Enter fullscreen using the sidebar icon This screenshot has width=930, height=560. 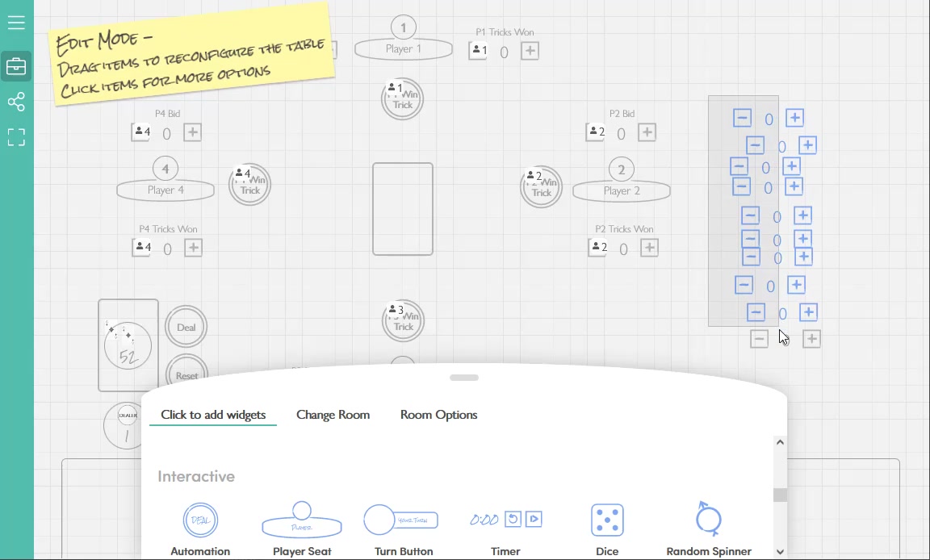[16, 137]
